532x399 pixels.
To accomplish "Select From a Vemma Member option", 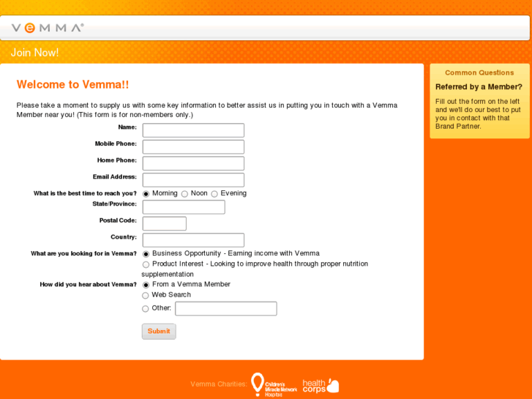I will coord(146,285).
